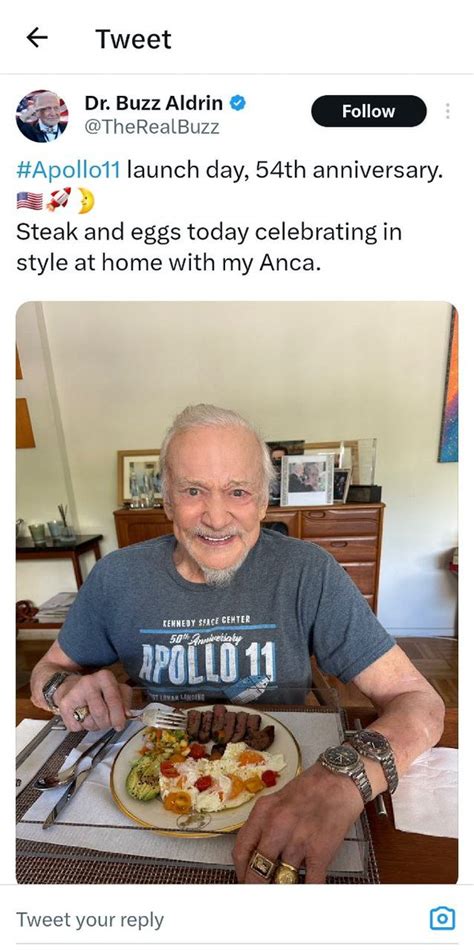Go back using the left arrow
The image size is (474, 951).
pos(37,39)
